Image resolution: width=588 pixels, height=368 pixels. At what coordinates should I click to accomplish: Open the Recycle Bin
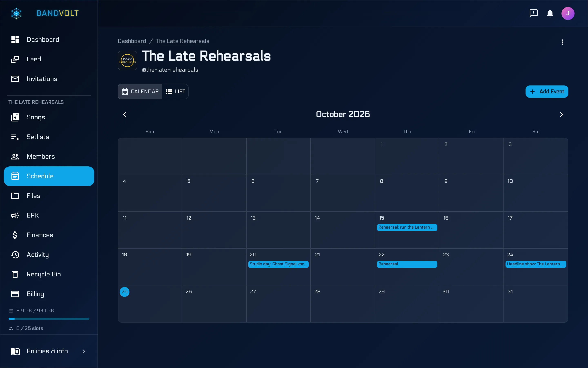click(x=49, y=274)
